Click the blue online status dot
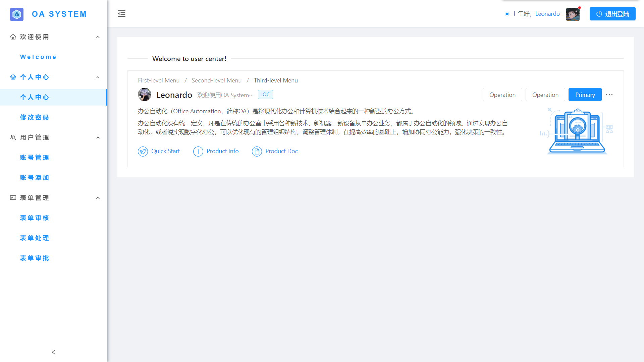Screen dimensions: 644x362 [507, 14]
